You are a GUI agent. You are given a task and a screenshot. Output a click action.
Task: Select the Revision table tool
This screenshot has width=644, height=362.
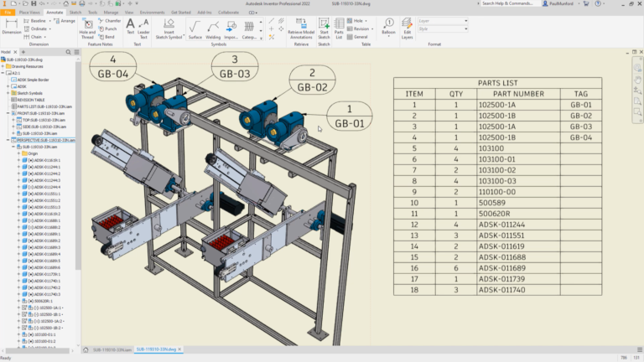tap(358, 28)
